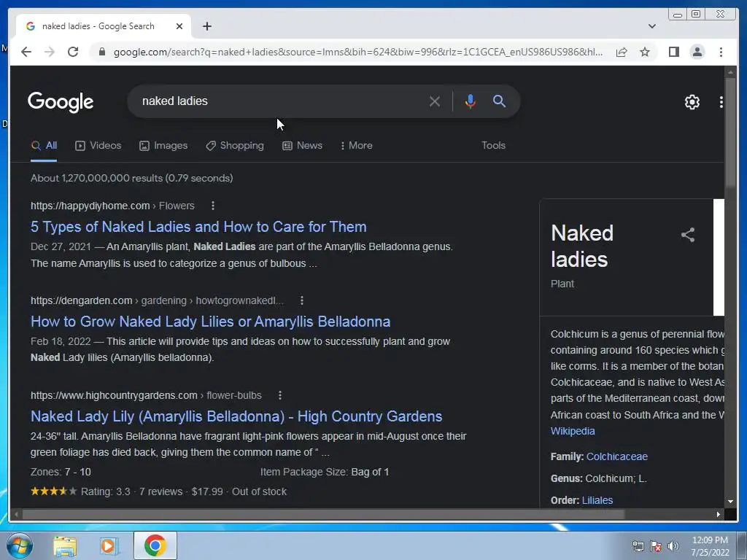Image resolution: width=747 pixels, height=560 pixels.
Task: Click the horizontal scrollbar right arrow
Action: pyautogui.click(x=719, y=514)
